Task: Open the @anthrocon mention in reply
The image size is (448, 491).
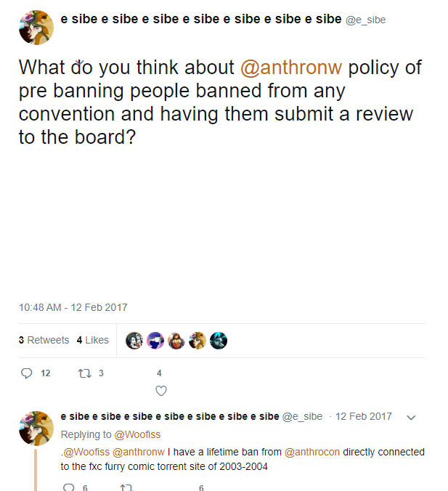Action: [312, 453]
